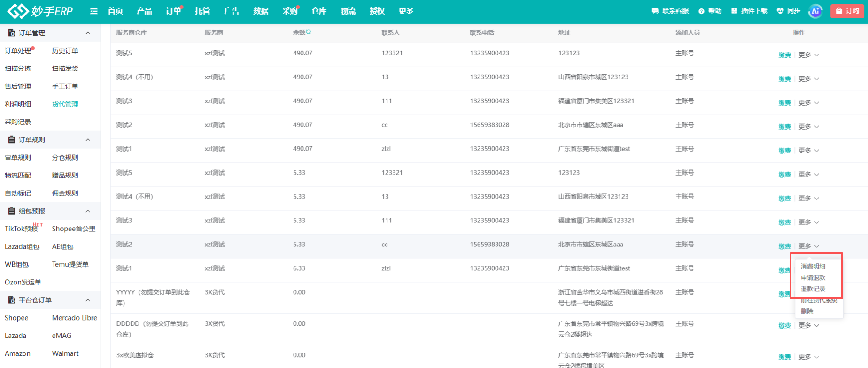Expand 更多 for 测试4 row with balance 490.07

point(809,79)
